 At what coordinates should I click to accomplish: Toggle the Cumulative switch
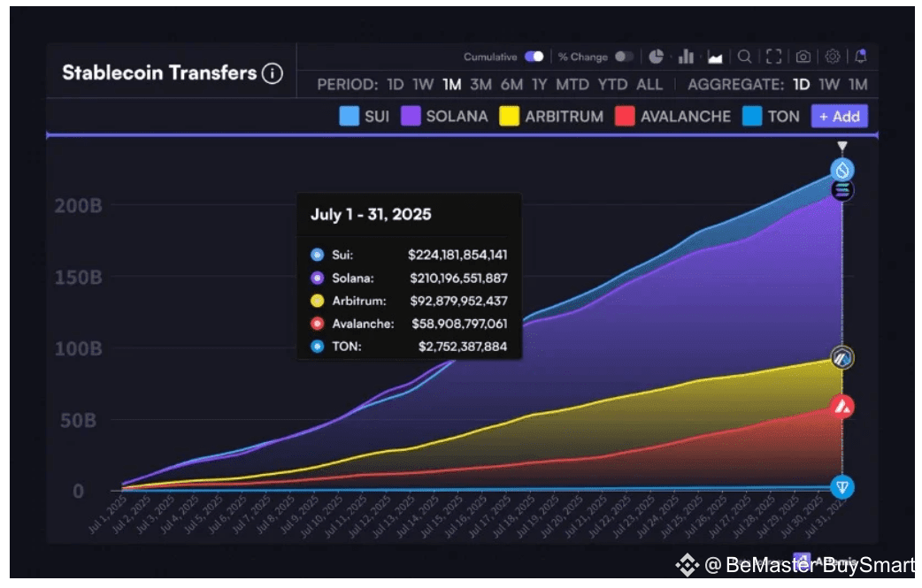[x=534, y=57]
